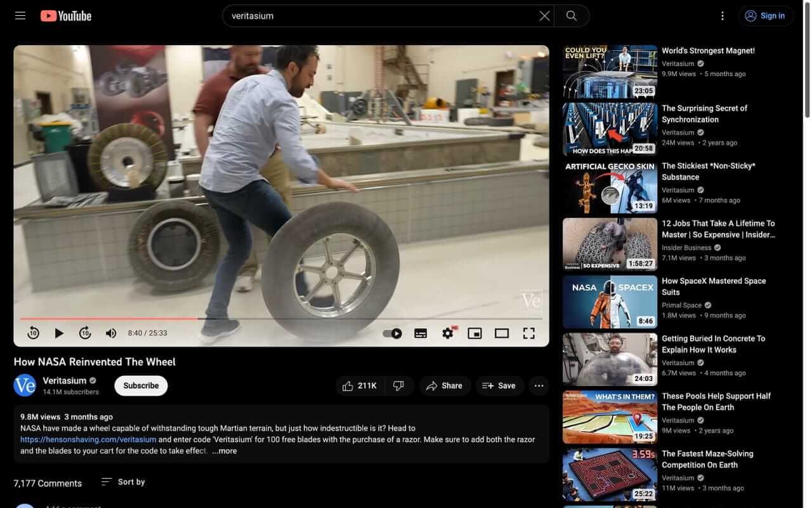The image size is (812, 508).
Task: Open Veritasium channel avatar
Action: (25, 385)
